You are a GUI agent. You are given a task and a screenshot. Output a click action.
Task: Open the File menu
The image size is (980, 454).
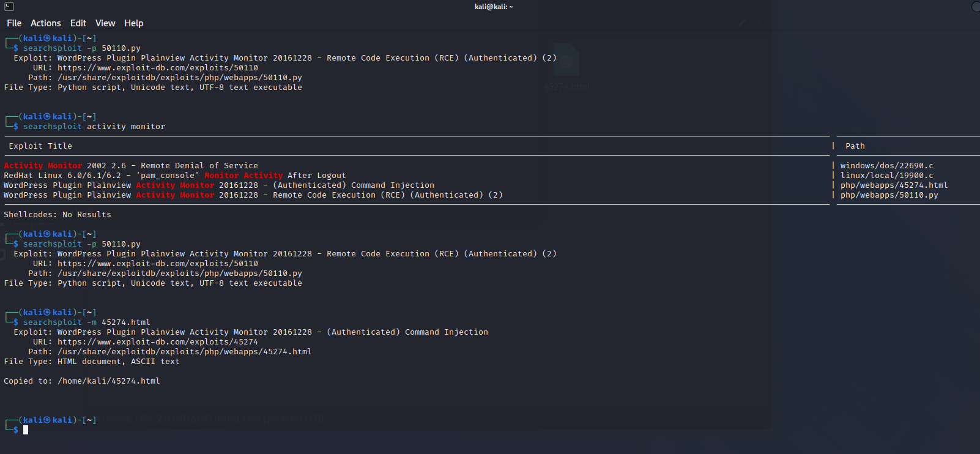point(14,23)
